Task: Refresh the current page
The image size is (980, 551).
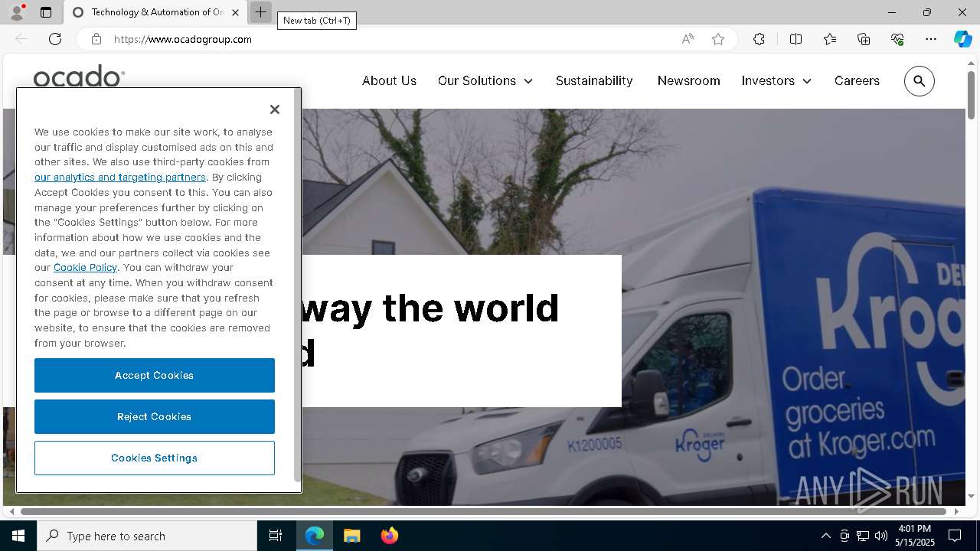Action: [55, 39]
